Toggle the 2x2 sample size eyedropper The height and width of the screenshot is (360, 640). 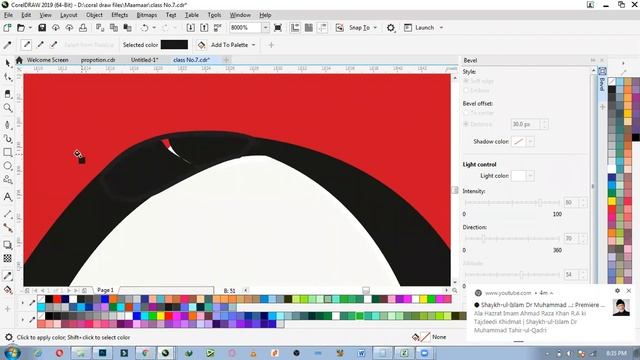tap(40, 45)
